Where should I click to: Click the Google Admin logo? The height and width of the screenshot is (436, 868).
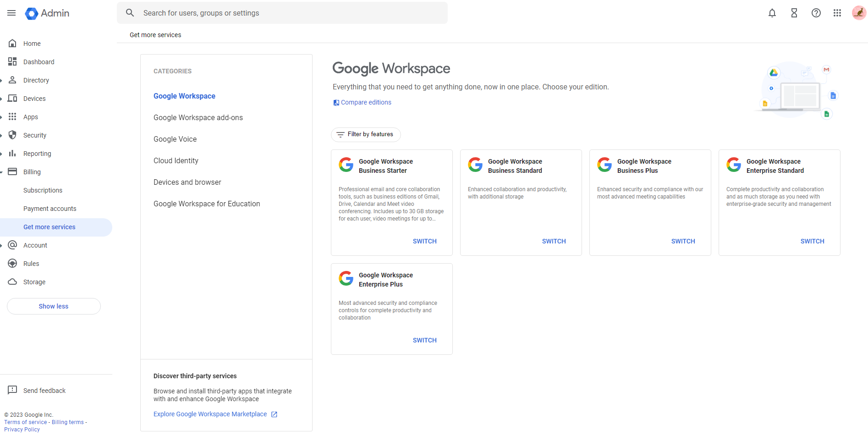(47, 13)
